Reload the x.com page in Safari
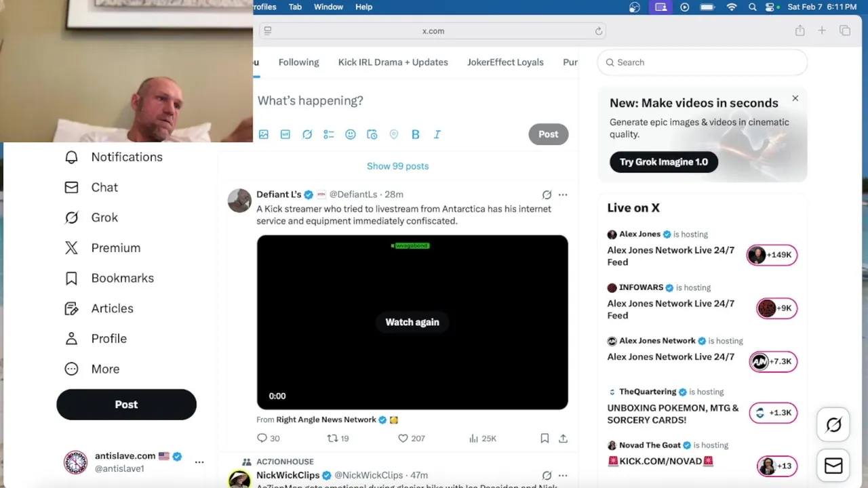Viewport: 868px width, 488px height. point(599,31)
